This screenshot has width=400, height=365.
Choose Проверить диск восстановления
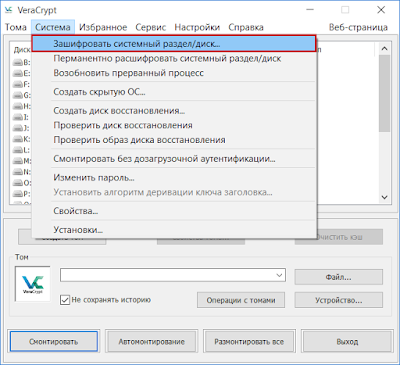tap(174, 125)
